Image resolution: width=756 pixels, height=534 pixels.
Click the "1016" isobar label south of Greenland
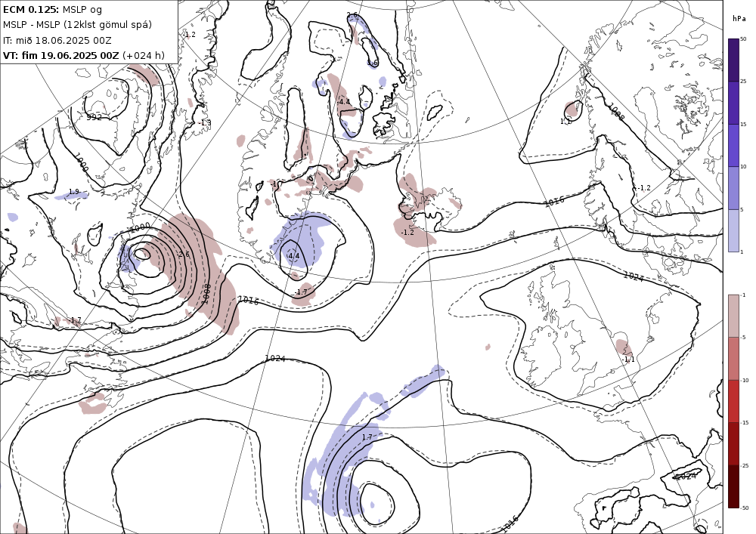(x=249, y=301)
